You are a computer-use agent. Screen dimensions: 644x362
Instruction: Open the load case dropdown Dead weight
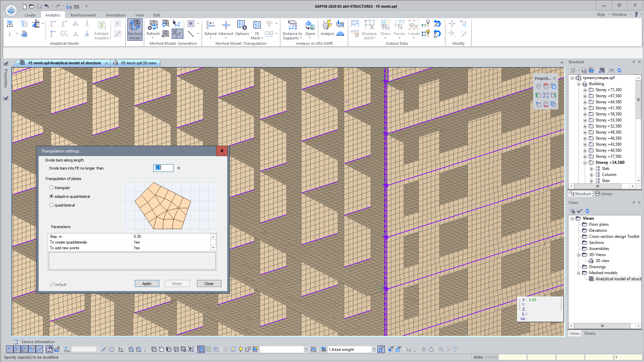[x=374, y=350]
